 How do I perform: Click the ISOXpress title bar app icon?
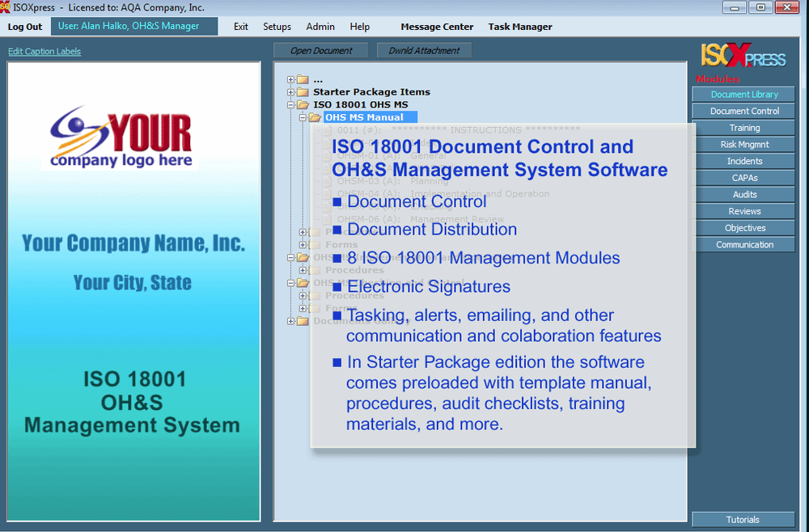coord(5,6)
